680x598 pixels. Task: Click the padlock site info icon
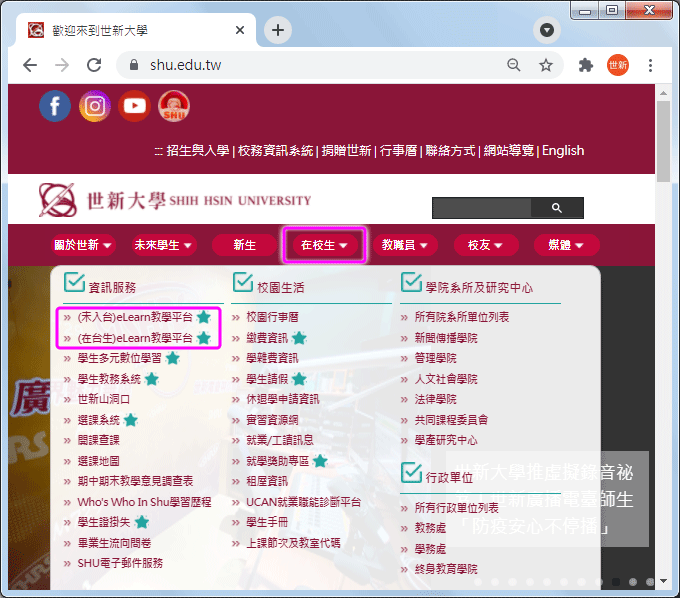[134, 65]
